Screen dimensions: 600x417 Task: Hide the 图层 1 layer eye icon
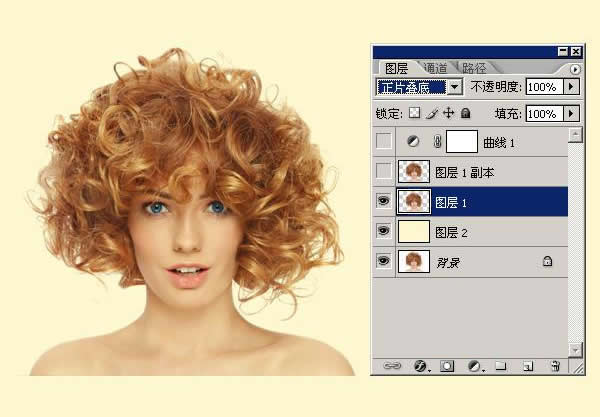[383, 202]
